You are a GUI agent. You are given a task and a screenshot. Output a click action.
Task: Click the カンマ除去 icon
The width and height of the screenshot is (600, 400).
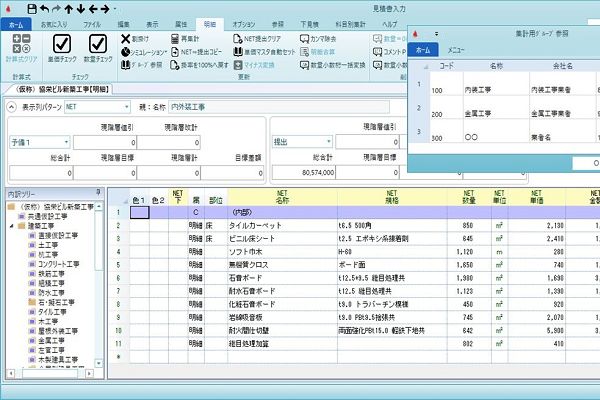(x=304, y=39)
